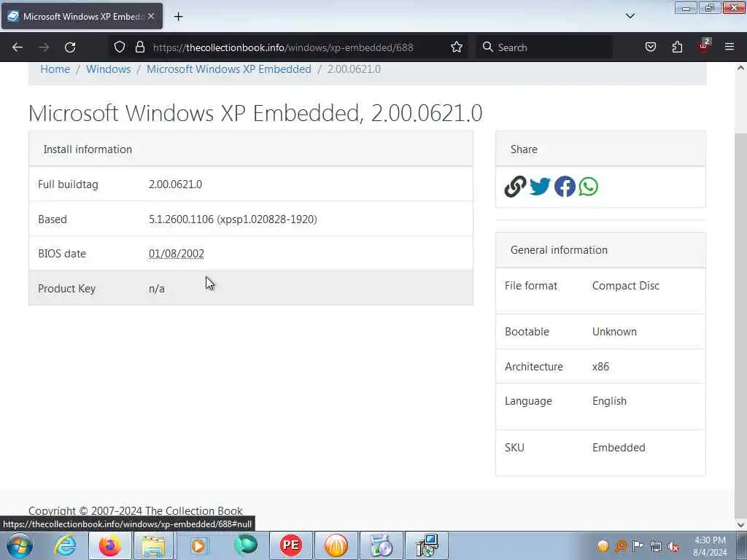747x560 pixels.
Task: Open the Firefox hamburger menu
Action: [729, 47]
